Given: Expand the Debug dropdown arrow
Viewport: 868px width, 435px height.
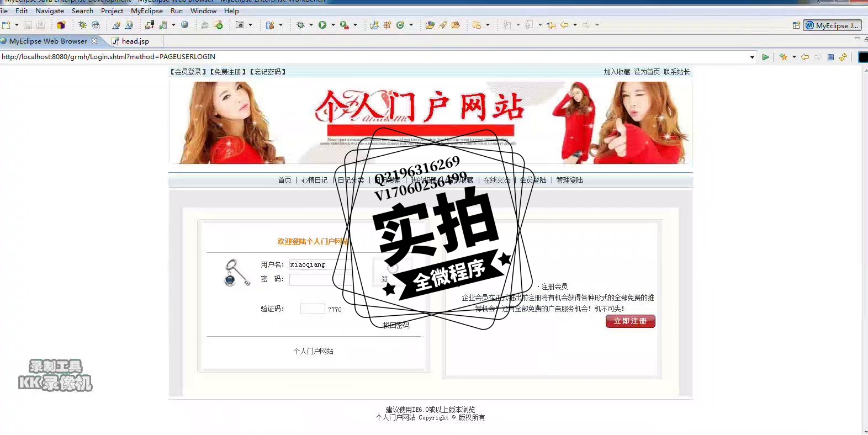Looking at the screenshot, I should [x=311, y=25].
